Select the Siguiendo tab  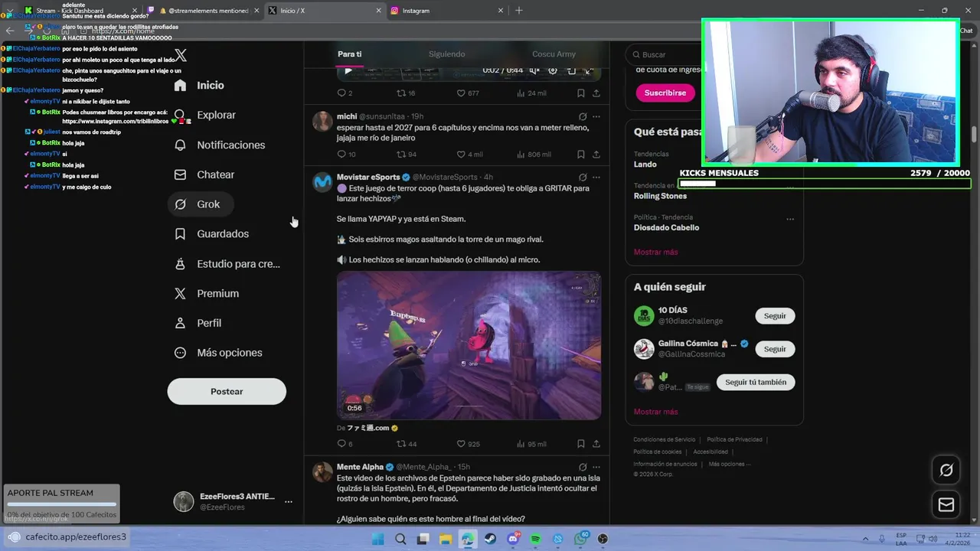446,54
